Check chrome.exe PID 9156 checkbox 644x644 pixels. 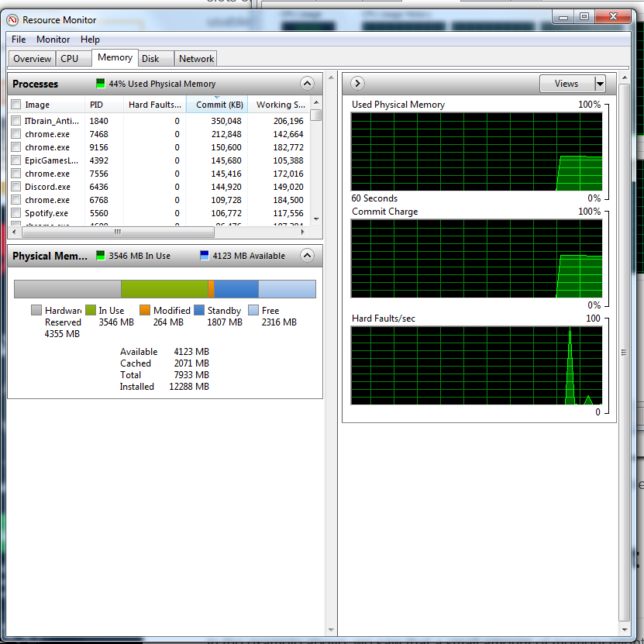(16, 147)
